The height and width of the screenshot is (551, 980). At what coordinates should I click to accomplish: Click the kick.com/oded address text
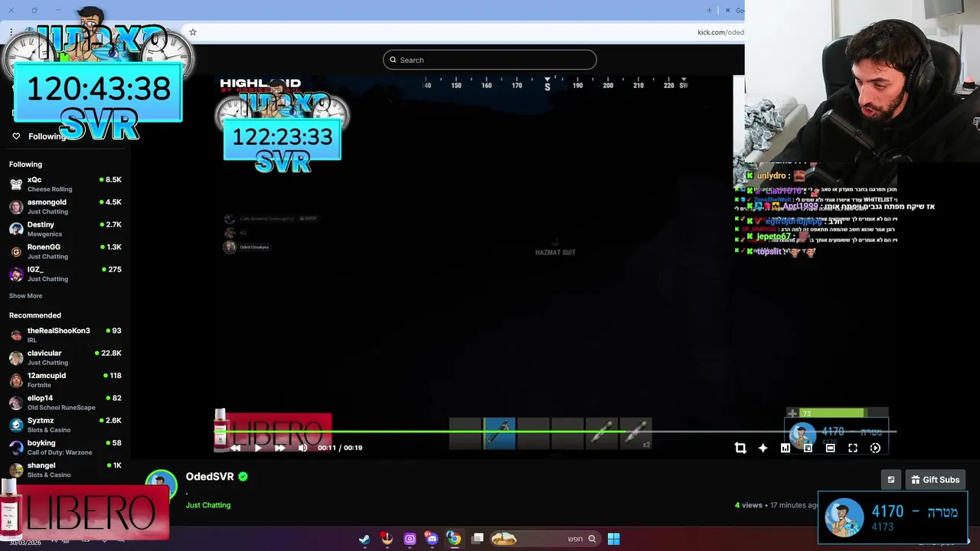(x=720, y=32)
